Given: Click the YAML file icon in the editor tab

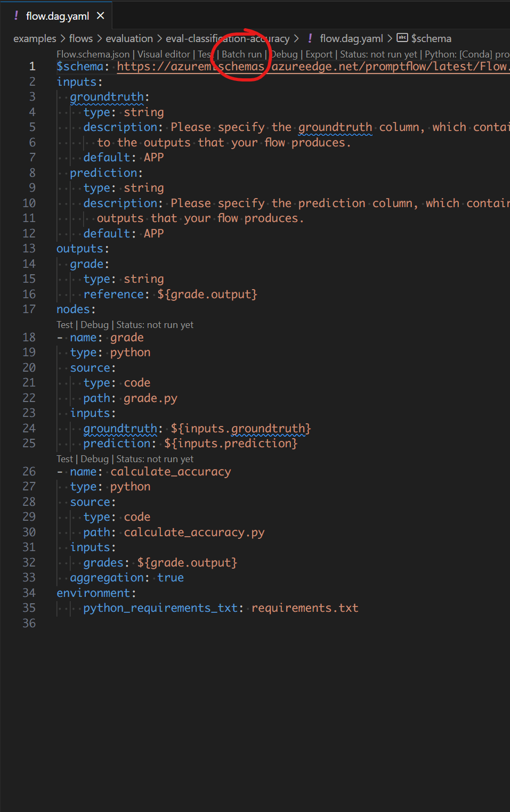Looking at the screenshot, I should pos(16,15).
